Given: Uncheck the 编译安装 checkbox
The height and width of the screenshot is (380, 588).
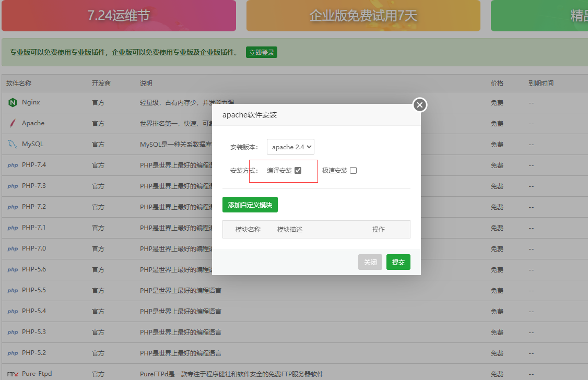Looking at the screenshot, I should pos(298,171).
